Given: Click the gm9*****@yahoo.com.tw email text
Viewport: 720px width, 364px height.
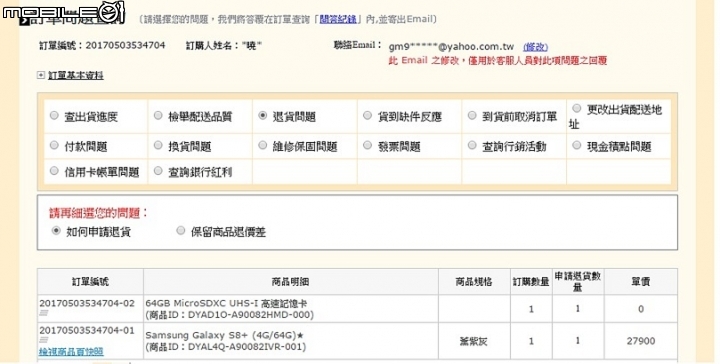Looking at the screenshot, I should click(451, 47).
